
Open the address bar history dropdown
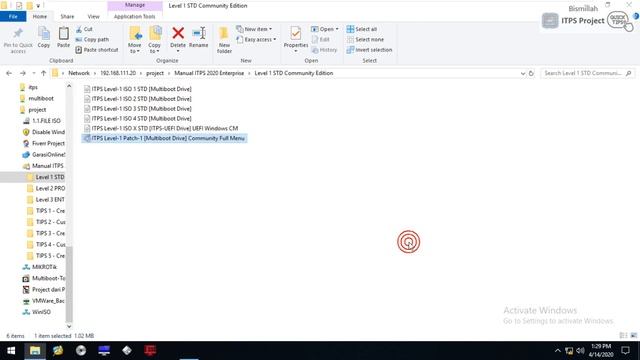(x=523, y=73)
